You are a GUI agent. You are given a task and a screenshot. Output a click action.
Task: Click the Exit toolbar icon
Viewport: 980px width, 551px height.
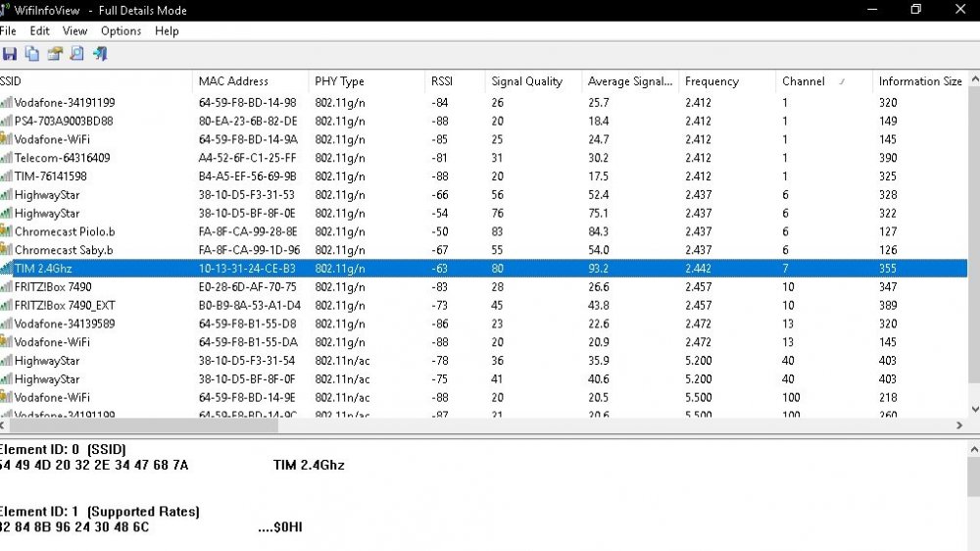pyautogui.click(x=100, y=54)
